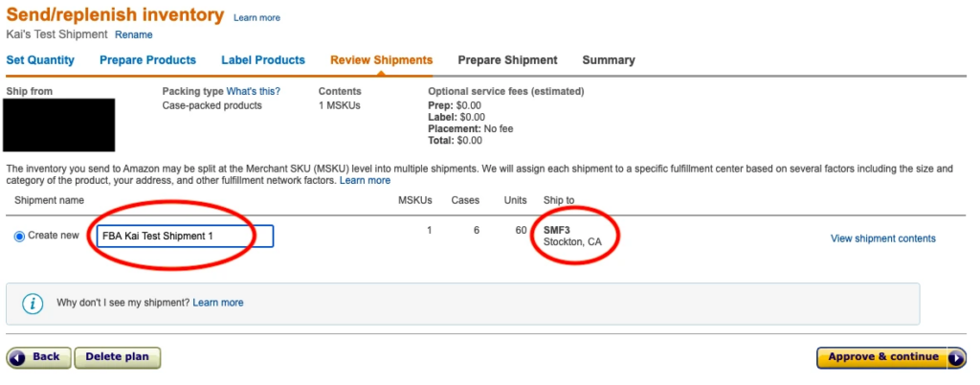Click the Delete plan button

click(x=118, y=357)
